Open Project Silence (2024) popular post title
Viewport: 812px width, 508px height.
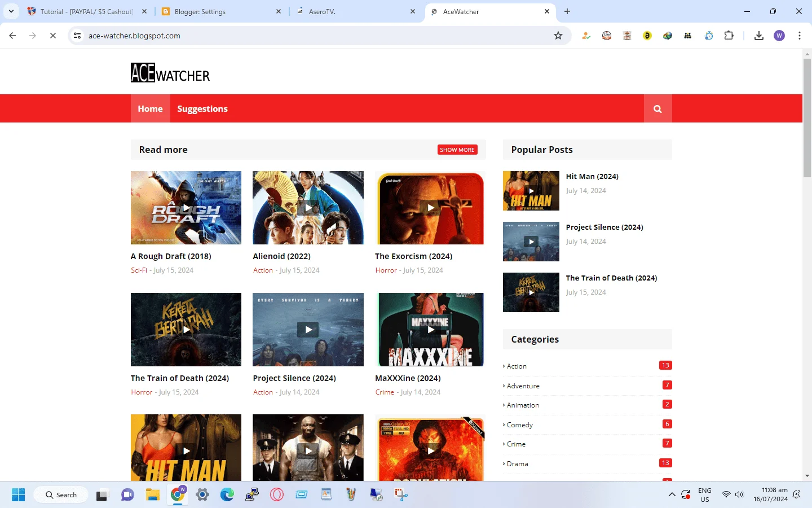coord(604,227)
